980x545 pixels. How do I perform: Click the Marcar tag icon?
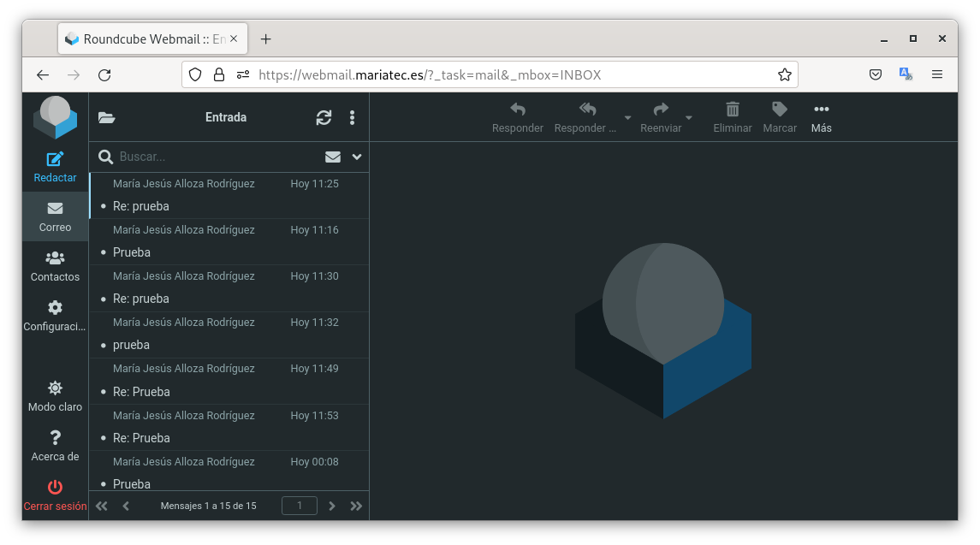[x=779, y=110]
